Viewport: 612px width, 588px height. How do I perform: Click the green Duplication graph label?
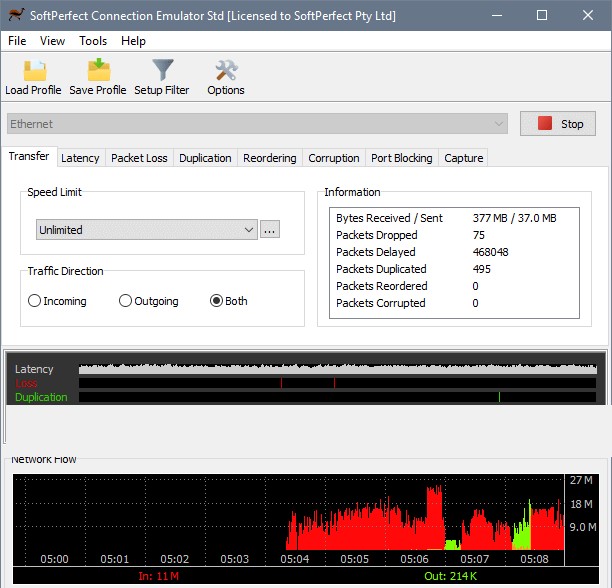tap(41, 397)
